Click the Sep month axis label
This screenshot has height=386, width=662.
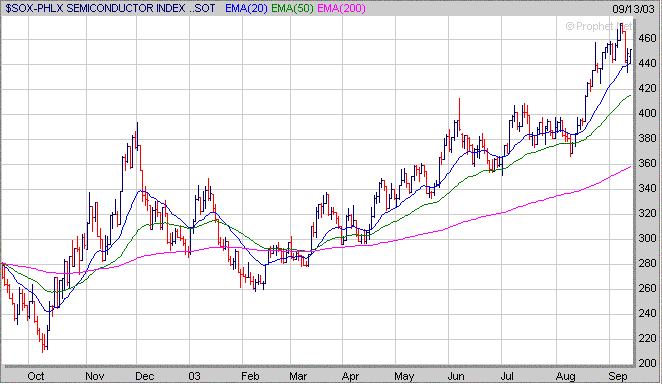point(618,376)
